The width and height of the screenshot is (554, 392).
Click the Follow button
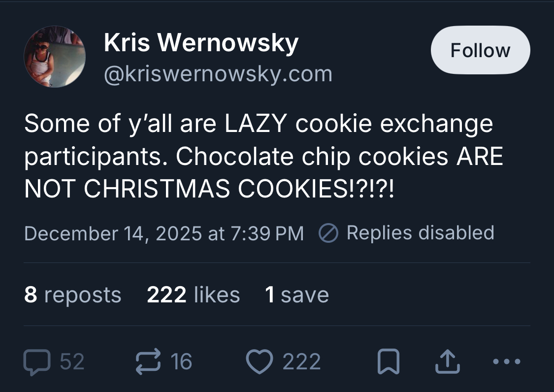coord(480,50)
